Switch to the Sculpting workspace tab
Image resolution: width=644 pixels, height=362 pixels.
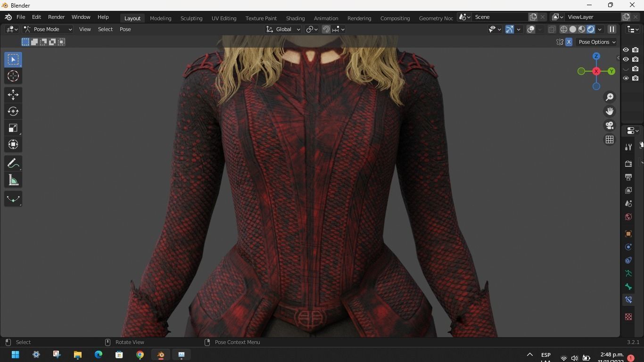[x=191, y=18]
